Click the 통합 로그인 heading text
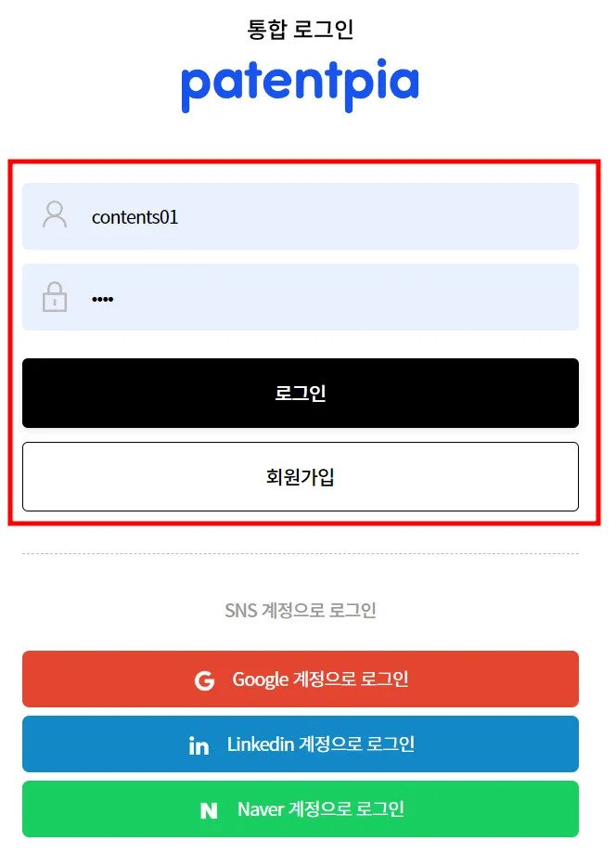The image size is (616, 854). pyautogui.click(x=301, y=29)
